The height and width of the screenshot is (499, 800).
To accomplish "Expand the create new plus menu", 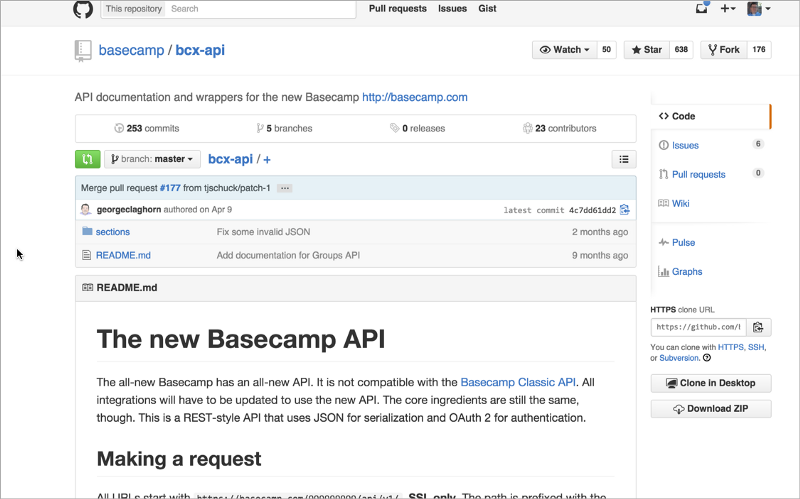I will tap(728, 9).
